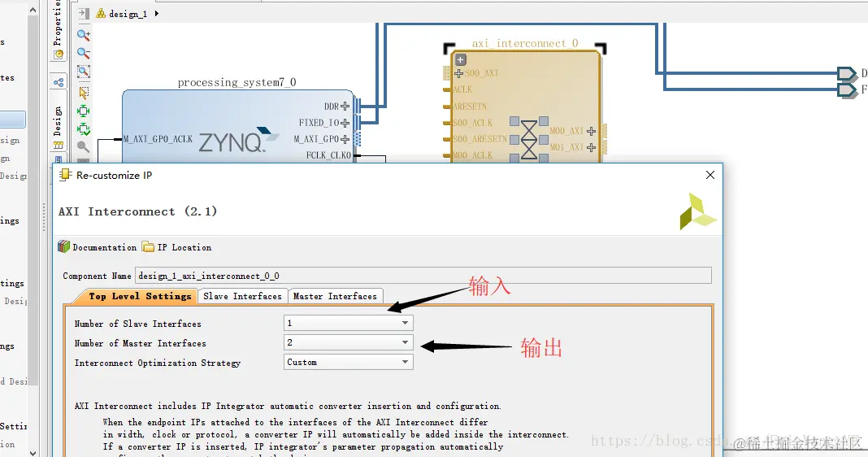Open the IP Location link
Viewport: 868px width, 457px height.
click(x=184, y=248)
